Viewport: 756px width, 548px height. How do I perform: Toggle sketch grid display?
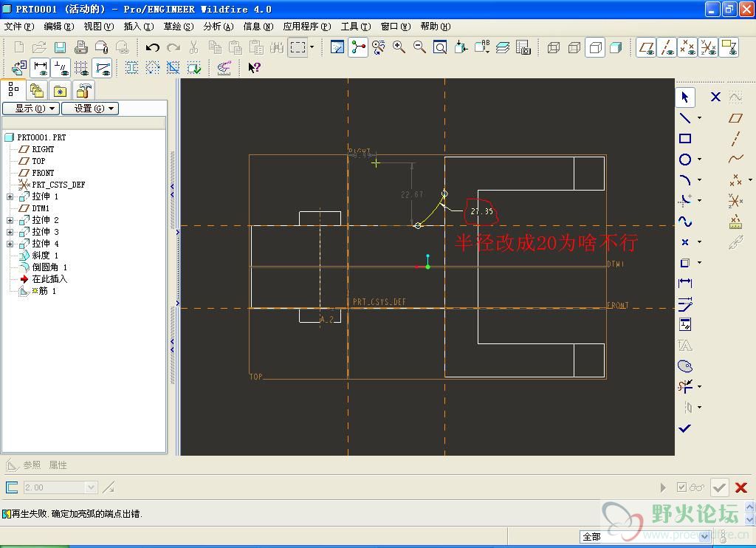(81, 67)
